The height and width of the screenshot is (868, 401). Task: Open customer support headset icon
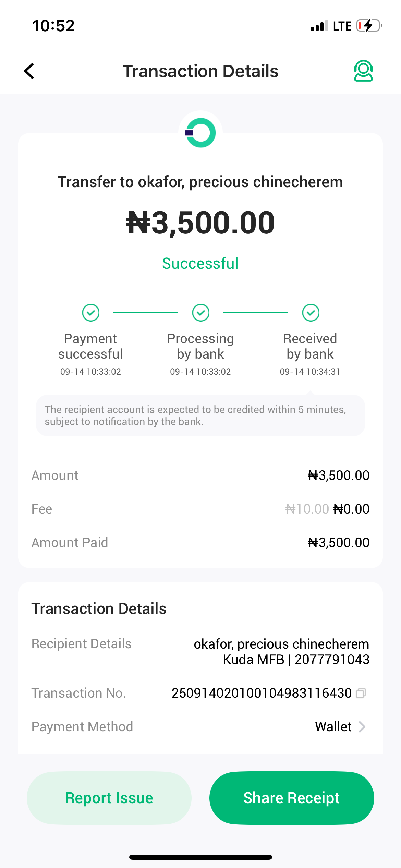[363, 71]
